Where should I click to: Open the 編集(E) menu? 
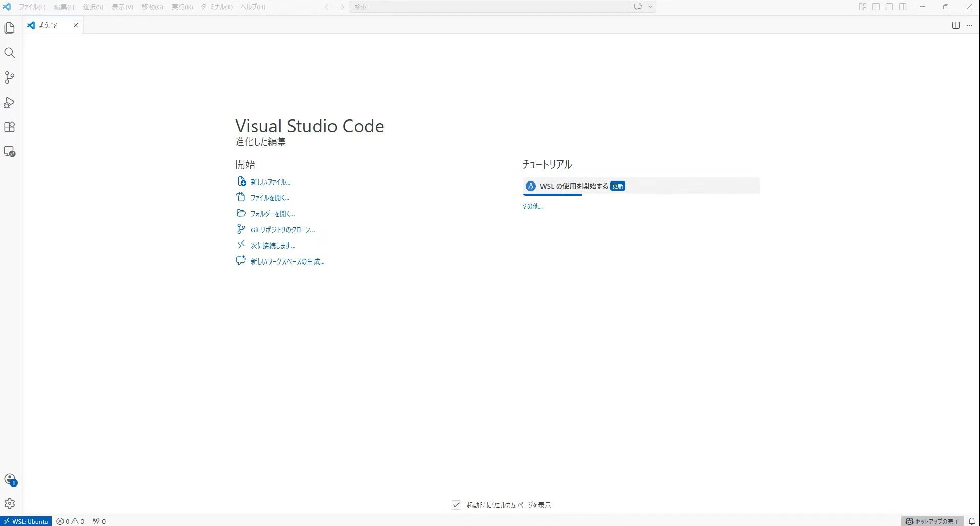click(x=64, y=7)
